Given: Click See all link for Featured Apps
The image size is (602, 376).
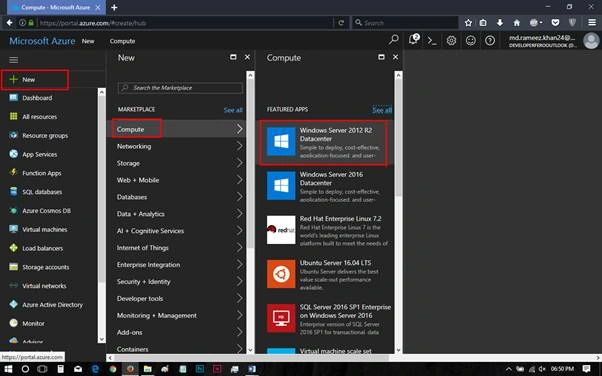Looking at the screenshot, I should 382,110.
